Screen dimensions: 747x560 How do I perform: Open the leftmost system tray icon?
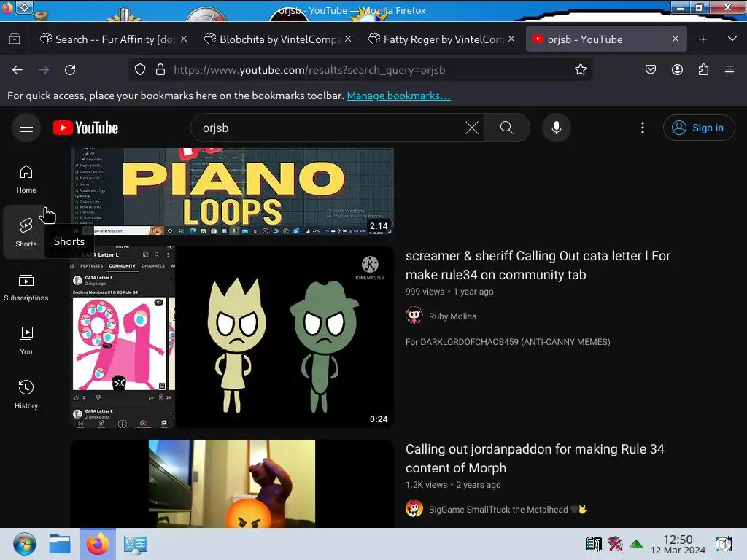click(594, 543)
